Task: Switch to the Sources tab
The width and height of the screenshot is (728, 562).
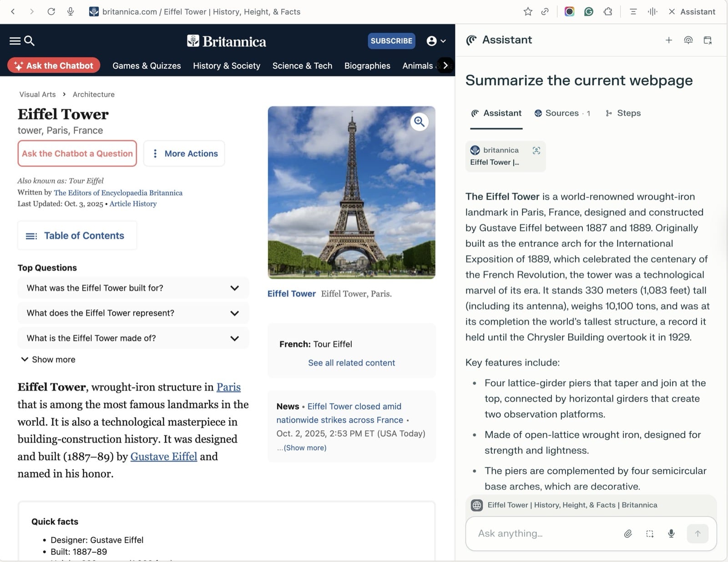Action: [x=562, y=113]
